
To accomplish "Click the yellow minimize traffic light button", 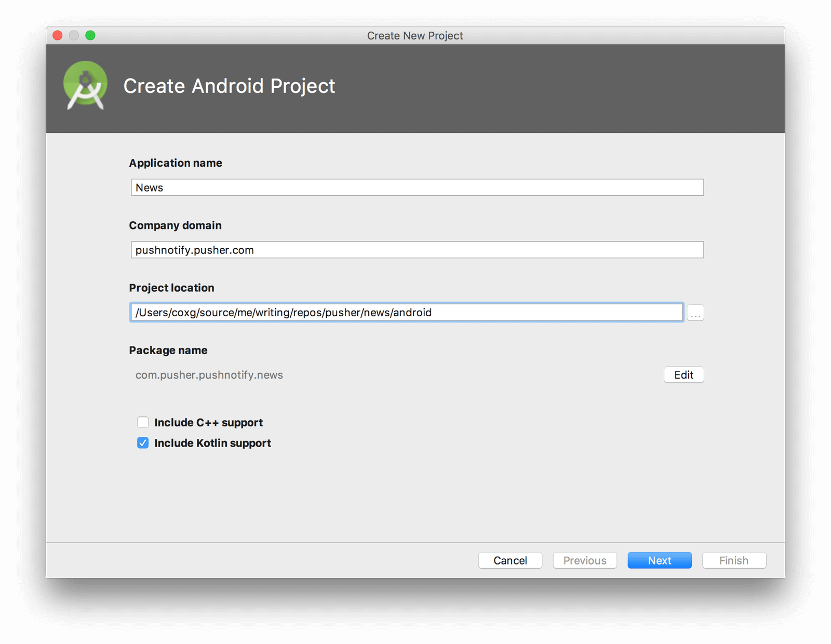I will pyautogui.click(x=74, y=35).
